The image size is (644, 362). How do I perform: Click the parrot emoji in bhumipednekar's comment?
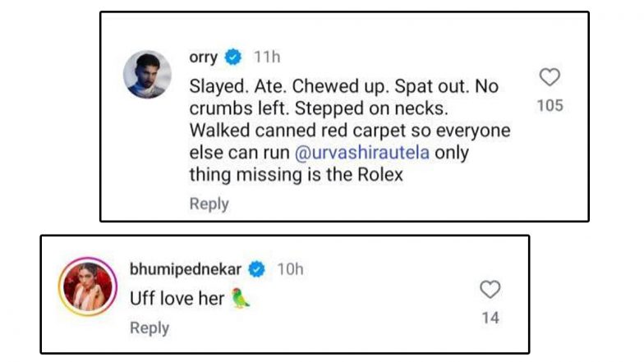tap(240, 299)
